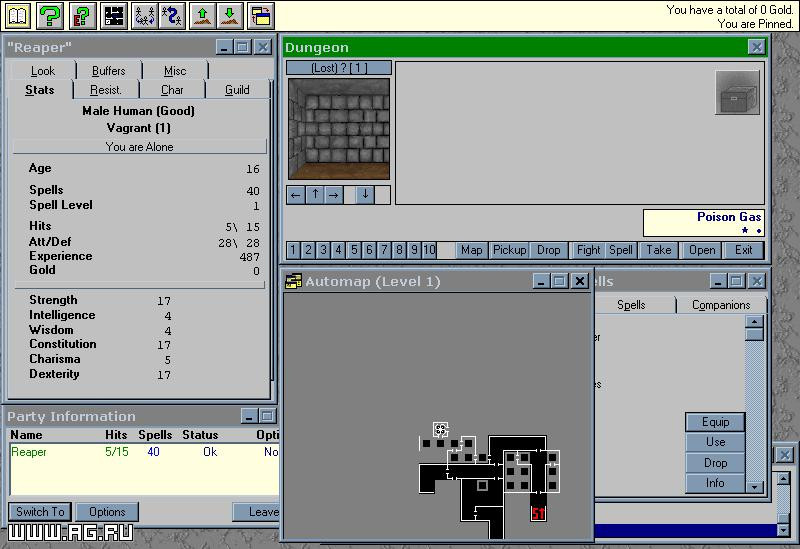Select Reaper row in Party Information
The image size is (800, 549).
144,452
